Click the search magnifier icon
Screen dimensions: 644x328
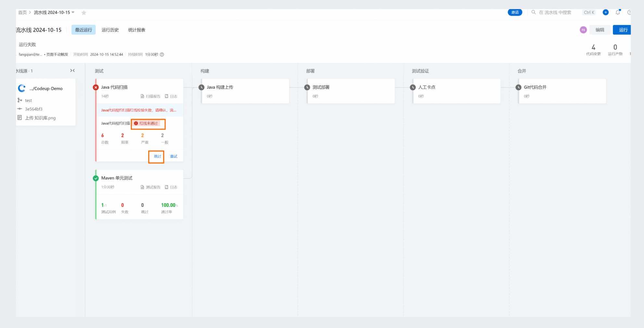[x=533, y=12]
